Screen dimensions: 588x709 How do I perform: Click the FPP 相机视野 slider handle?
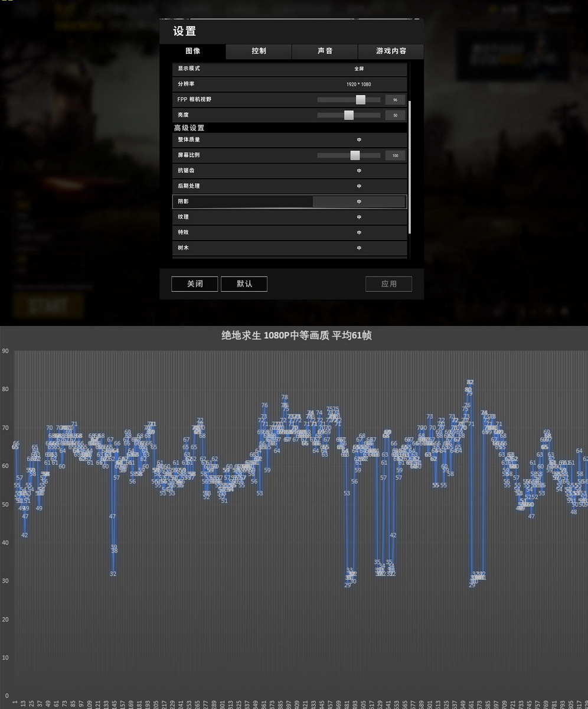click(x=361, y=100)
